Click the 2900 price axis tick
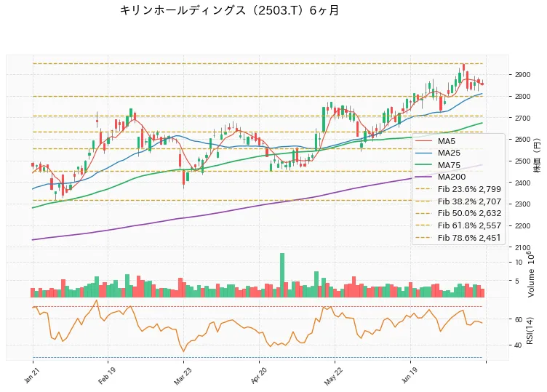Screen dimensions: 547x392 coord(522,75)
